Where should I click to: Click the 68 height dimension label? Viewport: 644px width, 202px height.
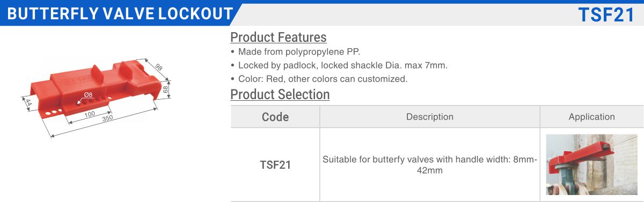pyautogui.click(x=166, y=88)
